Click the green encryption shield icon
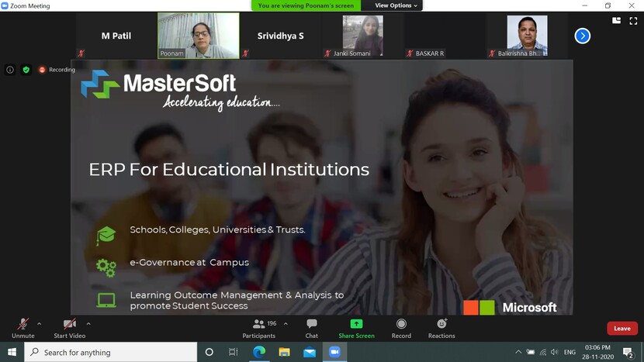644x362 pixels. pyautogui.click(x=26, y=70)
